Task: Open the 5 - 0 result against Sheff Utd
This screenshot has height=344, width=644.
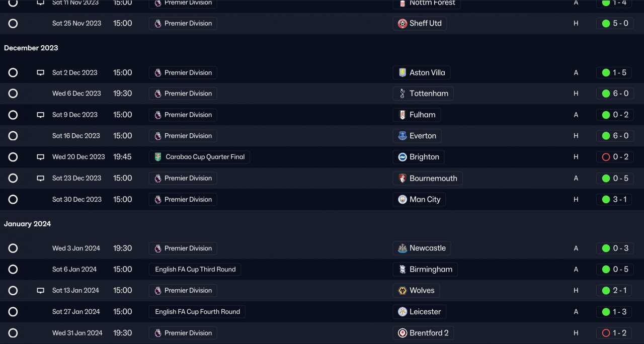Action: click(614, 23)
